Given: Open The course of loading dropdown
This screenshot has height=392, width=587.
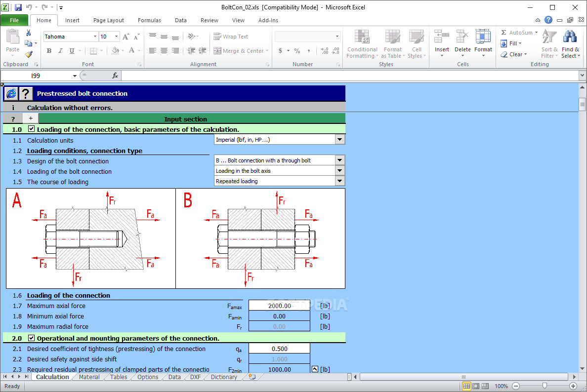Looking at the screenshot, I should (x=339, y=181).
